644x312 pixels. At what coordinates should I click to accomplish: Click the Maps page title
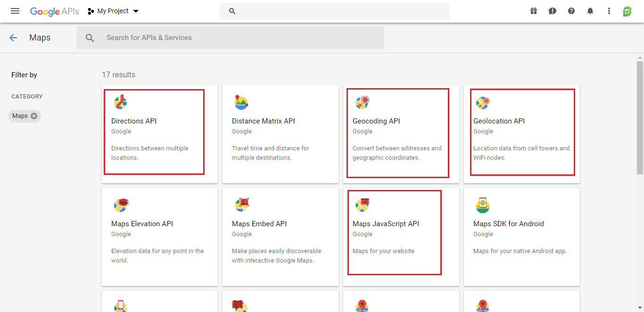pyautogui.click(x=40, y=38)
